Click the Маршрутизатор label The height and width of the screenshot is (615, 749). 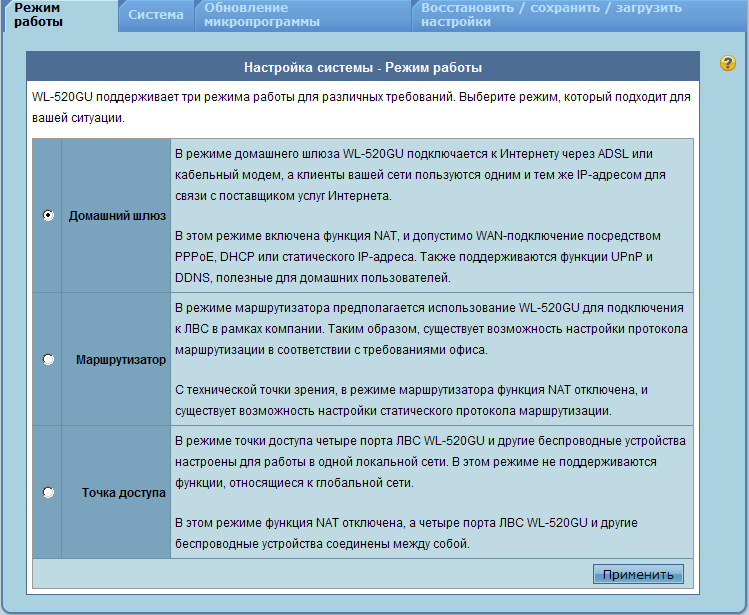click(121, 360)
